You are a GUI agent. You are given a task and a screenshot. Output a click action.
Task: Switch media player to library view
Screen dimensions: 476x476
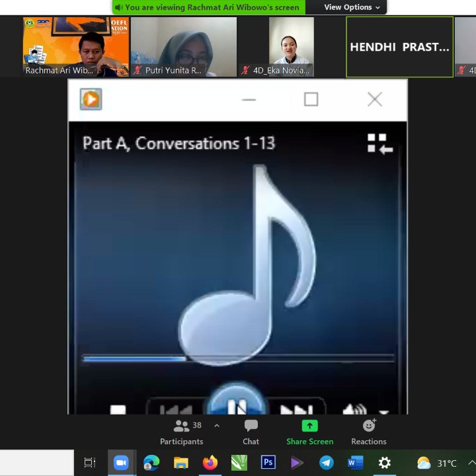pyautogui.click(x=380, y=143)
